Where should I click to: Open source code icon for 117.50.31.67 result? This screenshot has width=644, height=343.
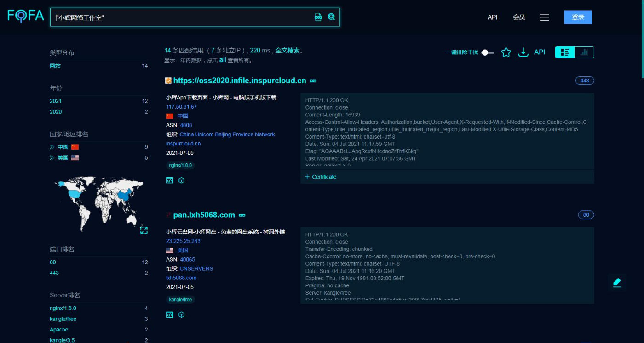170,180
